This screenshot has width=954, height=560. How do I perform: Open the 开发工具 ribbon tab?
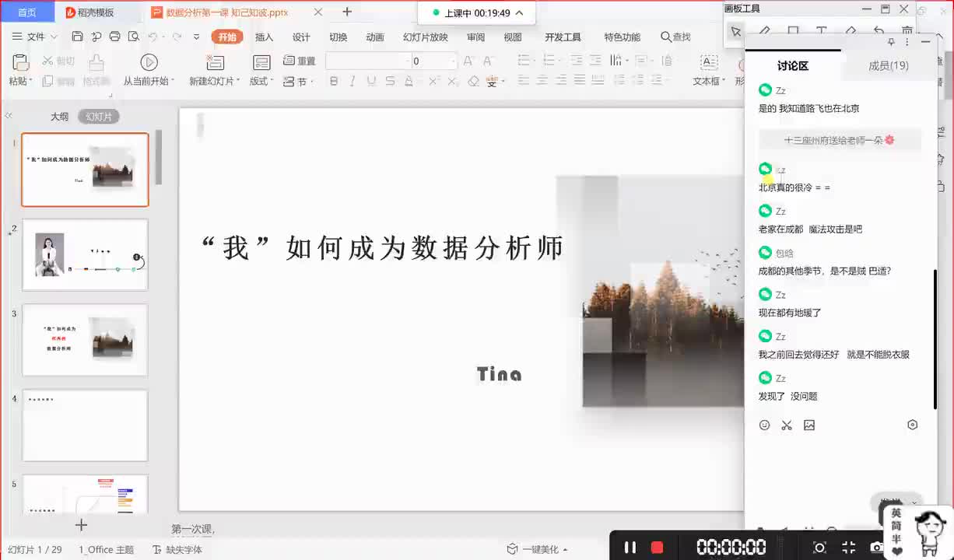(563, 37)
